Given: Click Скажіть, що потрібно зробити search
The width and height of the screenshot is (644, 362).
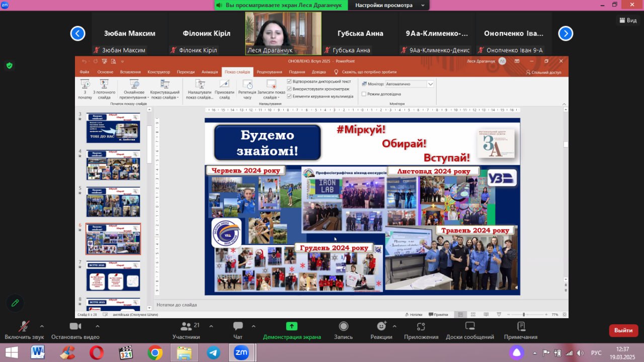Looking at the screenshot, I should tap(366, 72).
